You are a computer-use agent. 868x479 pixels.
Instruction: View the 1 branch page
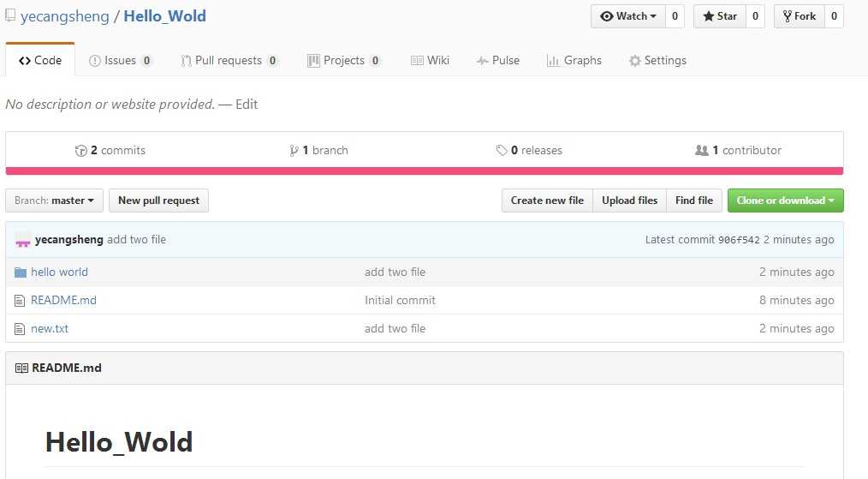click(318, 150)
